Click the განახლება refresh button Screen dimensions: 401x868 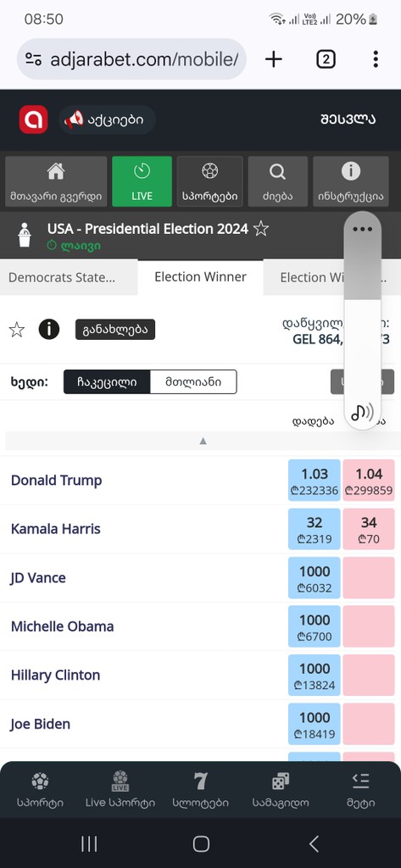point(115,330)
